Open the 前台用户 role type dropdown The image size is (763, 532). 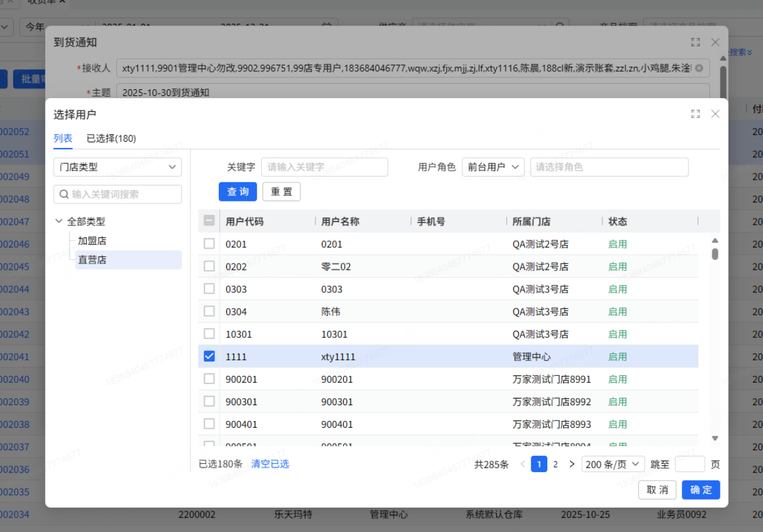tap(493, 167)
